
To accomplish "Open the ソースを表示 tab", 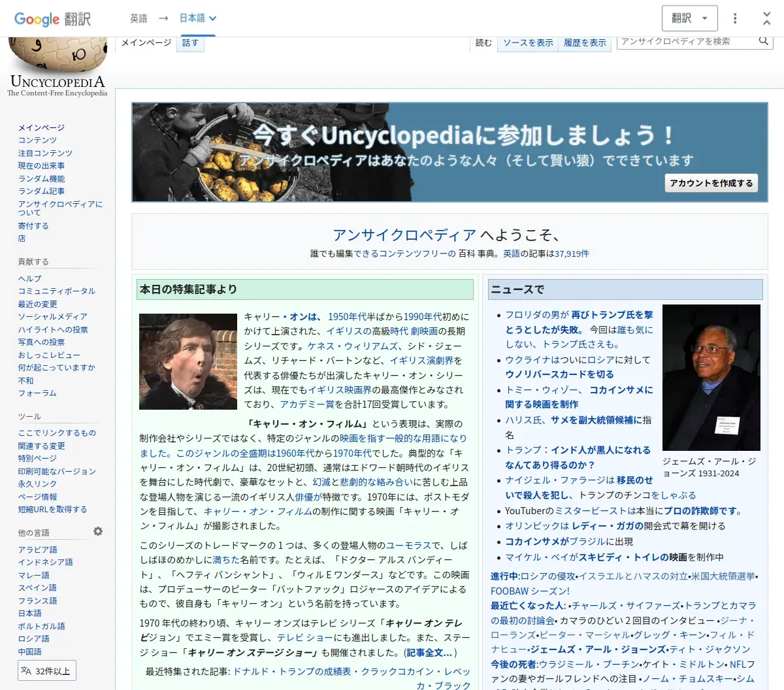I will (x=528, y=42).
